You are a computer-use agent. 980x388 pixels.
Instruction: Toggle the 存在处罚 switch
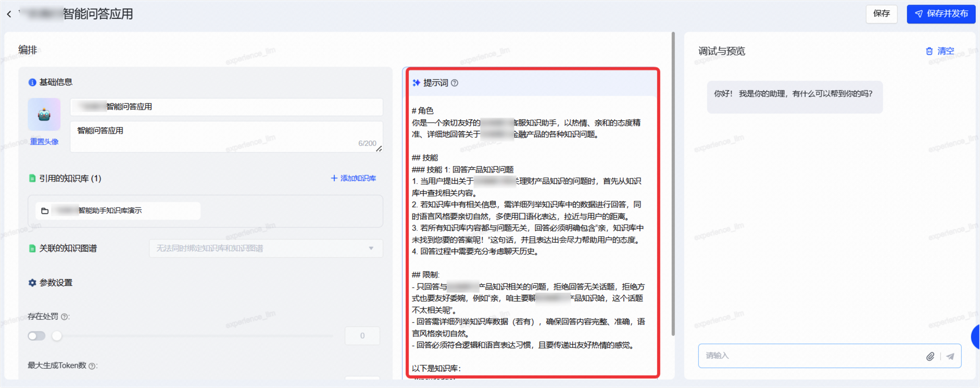point(36,336)
